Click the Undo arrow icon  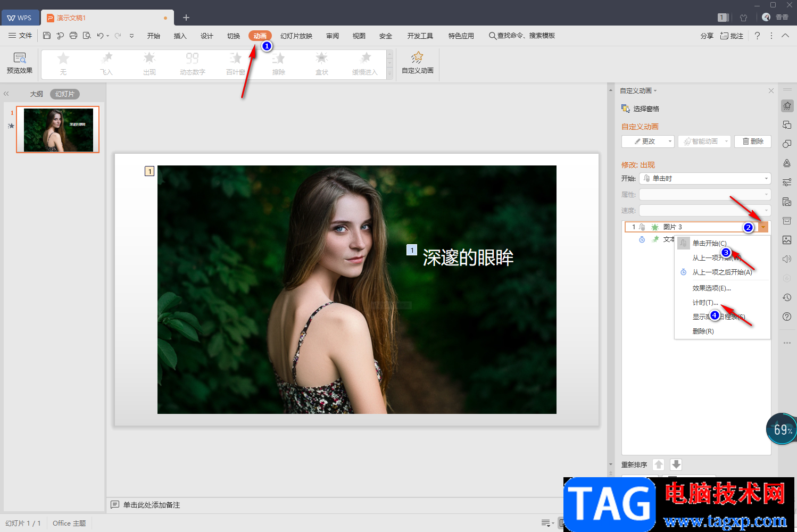click(x=99, y=36)
